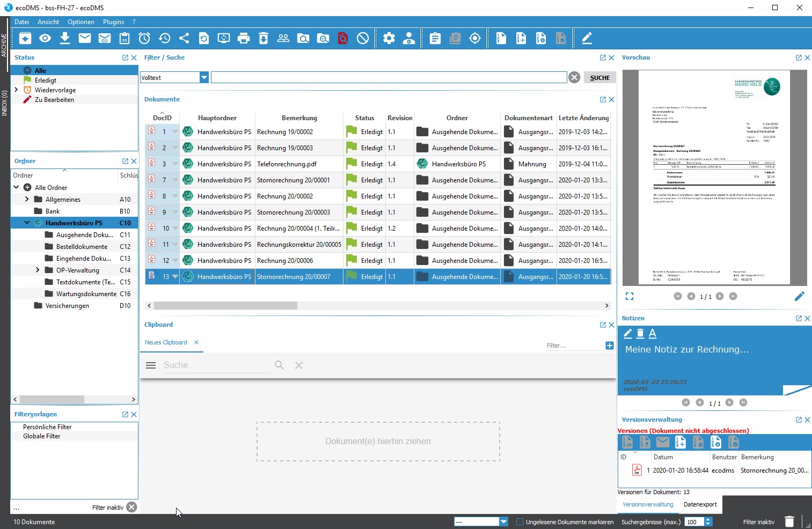The height and width of the screenshot is (529, 812).
Task: Click the Clipboard 'Suche...' input field
Action: coord(216,365)
